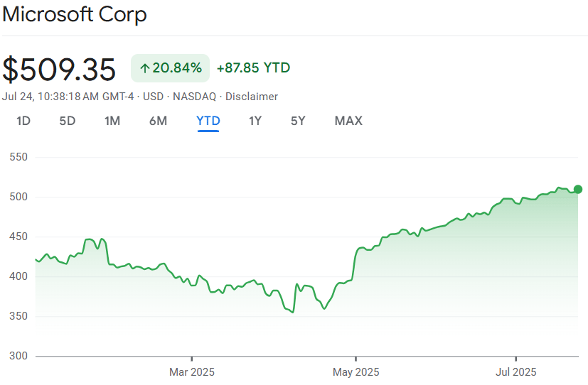Click the 300 y-axis label
Screen dimensions: 588x385
18,356
